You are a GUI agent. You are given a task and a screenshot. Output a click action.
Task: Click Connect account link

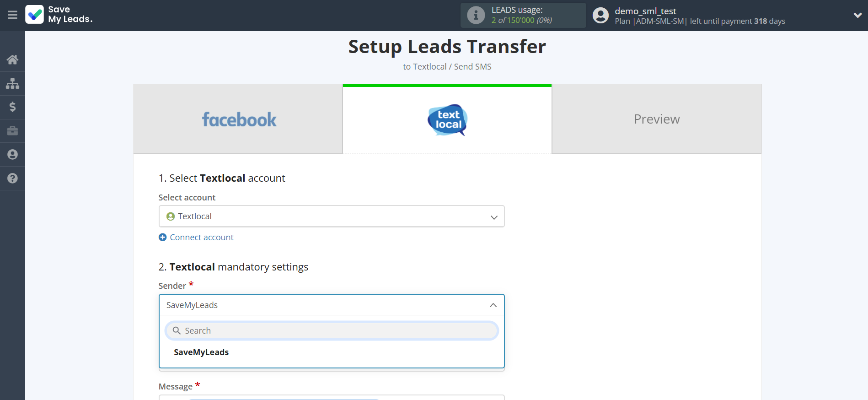click(202, 238)
